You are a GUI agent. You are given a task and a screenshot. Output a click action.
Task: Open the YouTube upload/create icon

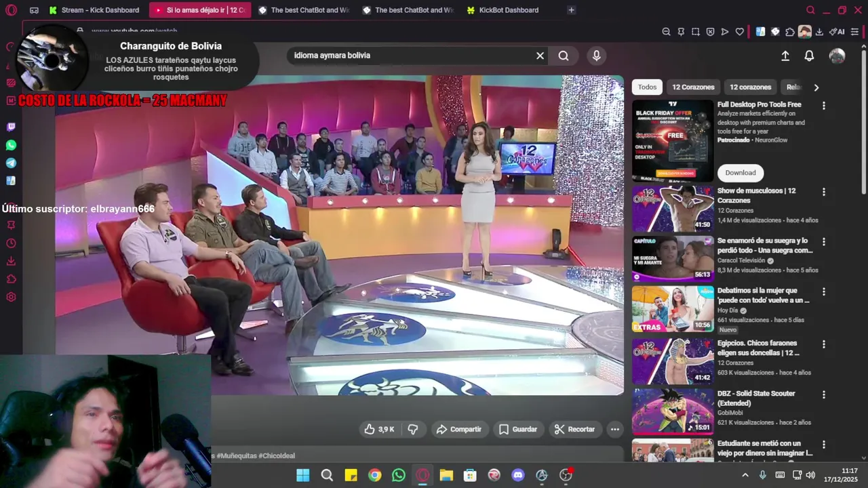point(785,56)
